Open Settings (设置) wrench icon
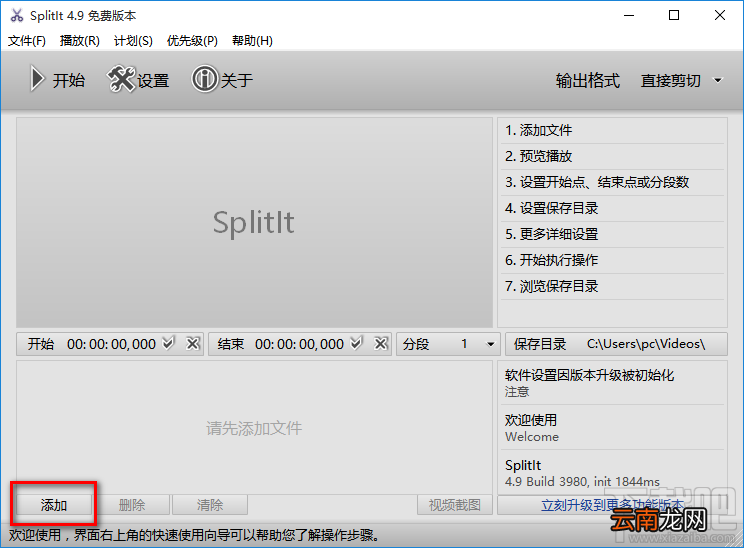Screen dimensions: 744x548 pos(121,79)
